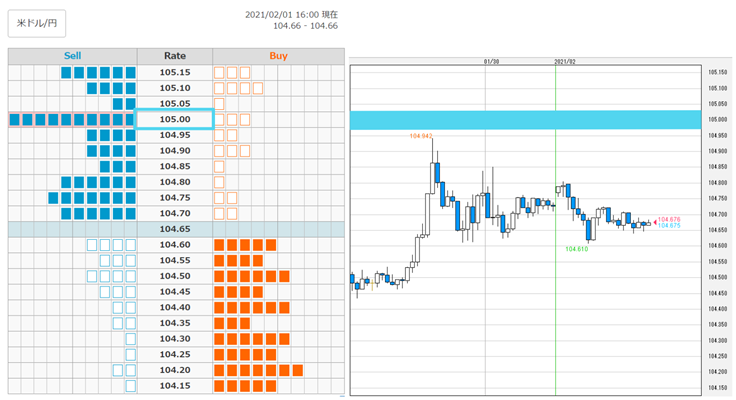Image resolution: width=736 pixels, height=400 pixels.
Task: Click the 104.70 rate cell
Action: [x=175, y=213]
